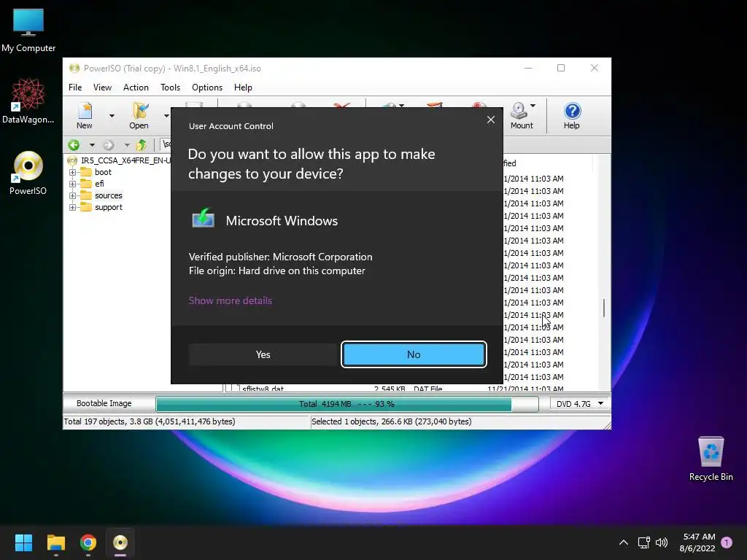Click the Bootable Image status label
The width and height of the screenshot is (747, 560).
click(x=104, y=403)
